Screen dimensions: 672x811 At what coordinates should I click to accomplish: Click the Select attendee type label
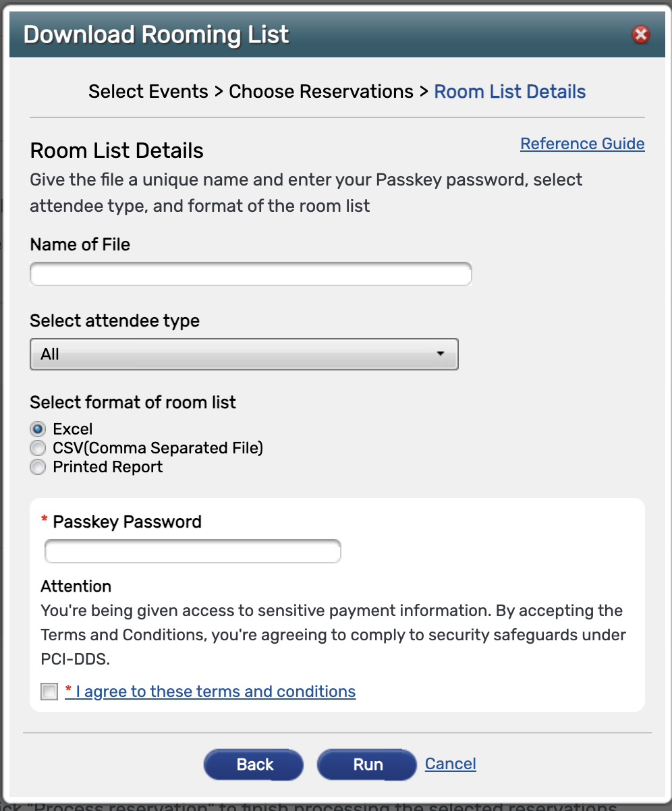tap(115, 320)
